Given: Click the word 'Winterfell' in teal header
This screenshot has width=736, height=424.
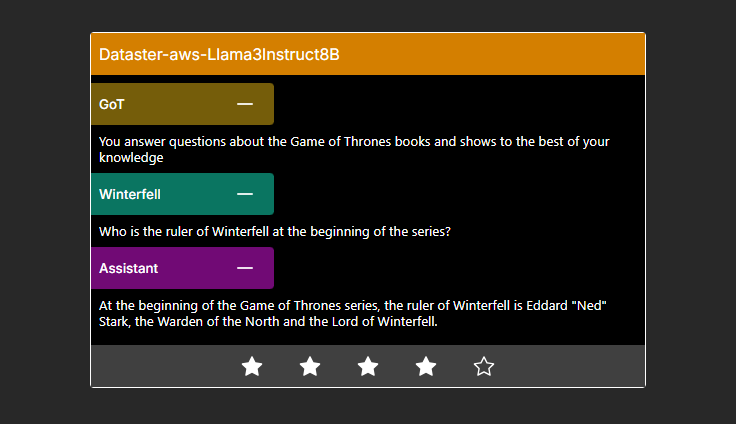Looking at the screenshot, I should coord(130,194).
